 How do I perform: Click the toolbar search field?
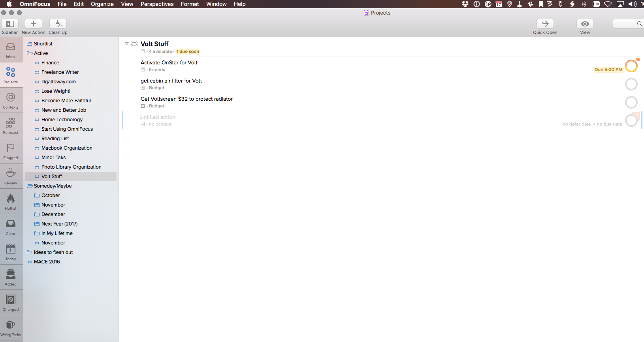628,24
